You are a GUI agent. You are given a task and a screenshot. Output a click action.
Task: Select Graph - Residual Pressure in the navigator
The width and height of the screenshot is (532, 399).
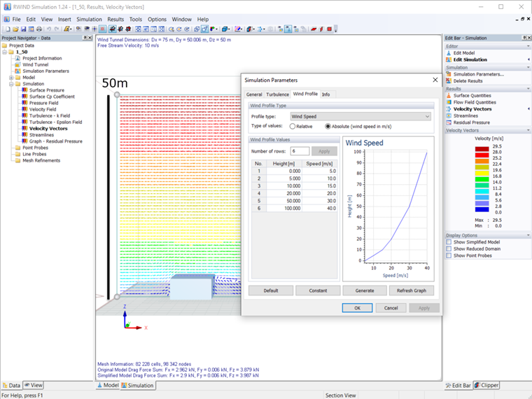click(55, 141)
